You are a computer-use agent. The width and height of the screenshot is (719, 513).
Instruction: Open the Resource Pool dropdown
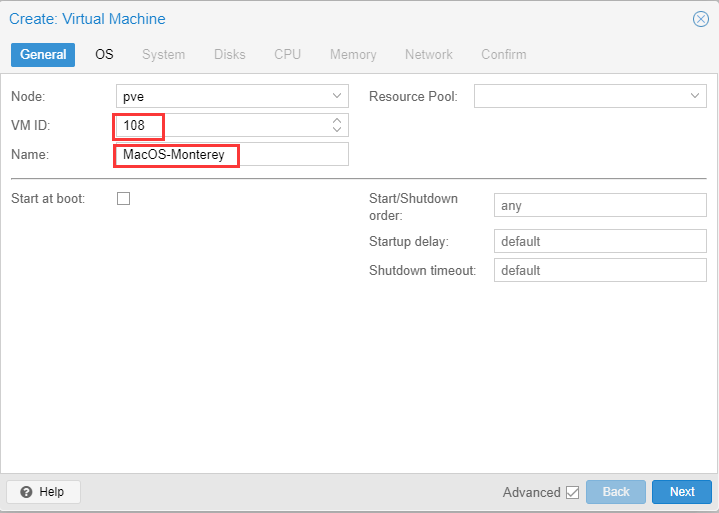click(x=695, y=96)
